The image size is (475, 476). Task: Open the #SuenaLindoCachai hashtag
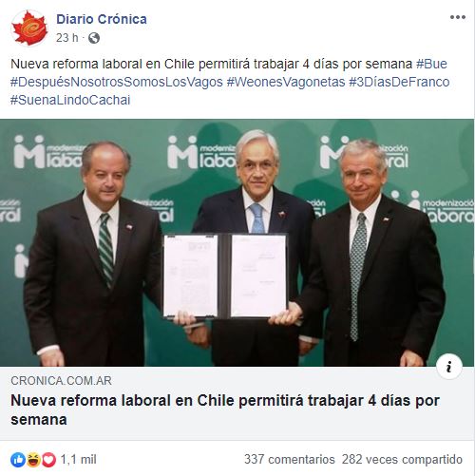tap(70, 100)
